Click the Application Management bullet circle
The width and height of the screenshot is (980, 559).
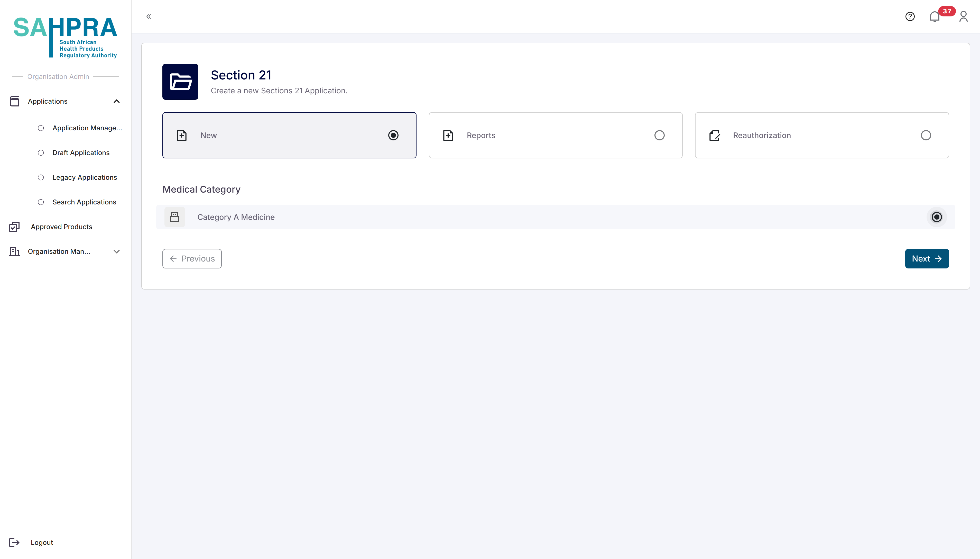pyautogui.click(x=41, y=128)
